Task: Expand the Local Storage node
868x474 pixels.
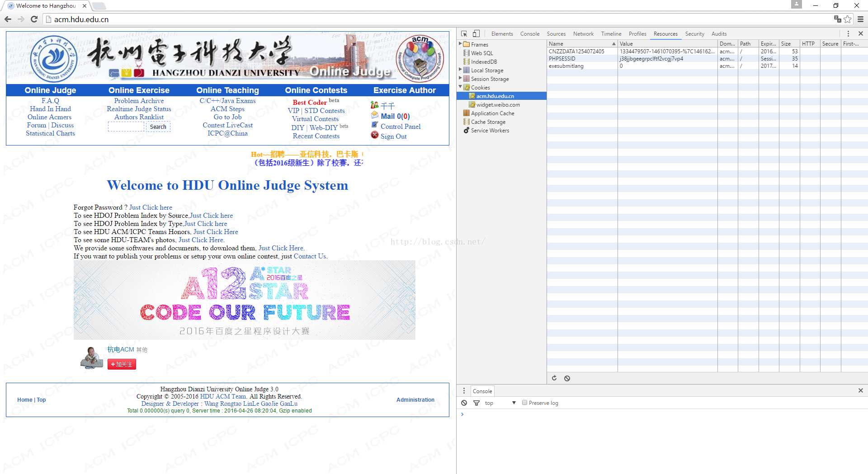Action: tap(460, 70)
